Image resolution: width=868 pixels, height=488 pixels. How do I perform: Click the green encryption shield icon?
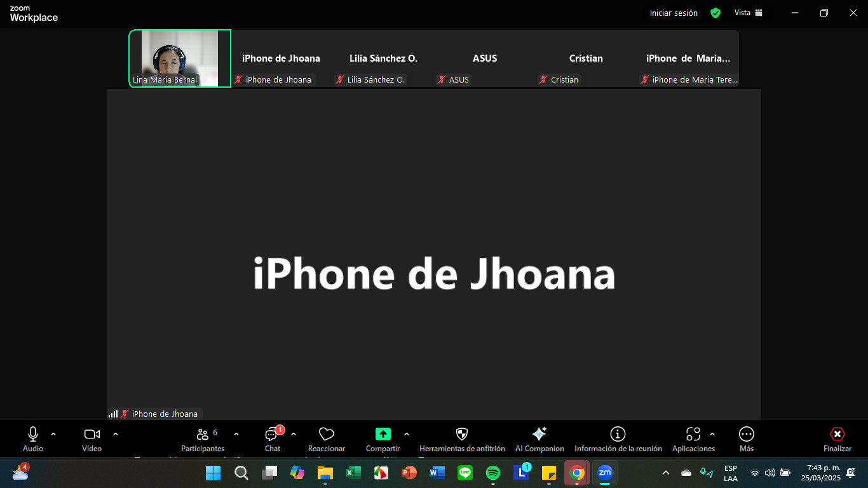tap(715, 13)
